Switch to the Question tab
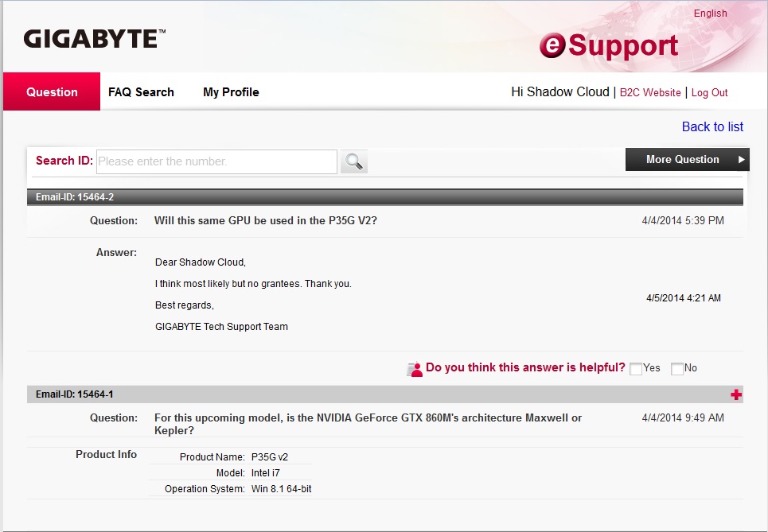The height and width of the screenshot is (532, 768). tap(52, 91)
